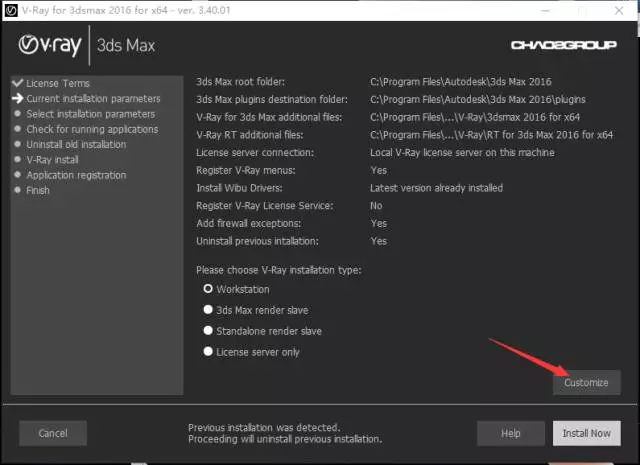This screenshot has width=640, height=465.
Task: Click 'Previous installation was detected.' message
Action: (x=264, y=427)
